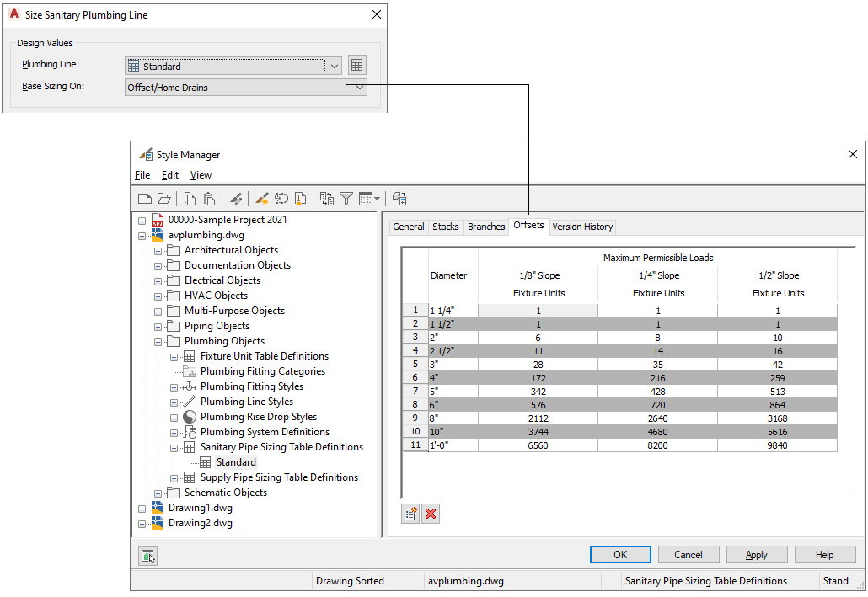The width and height of the screenshot is (868, 597).
Task: Click the inline edit toggle icon at toolbar end
Action: [x=399, y=199]
